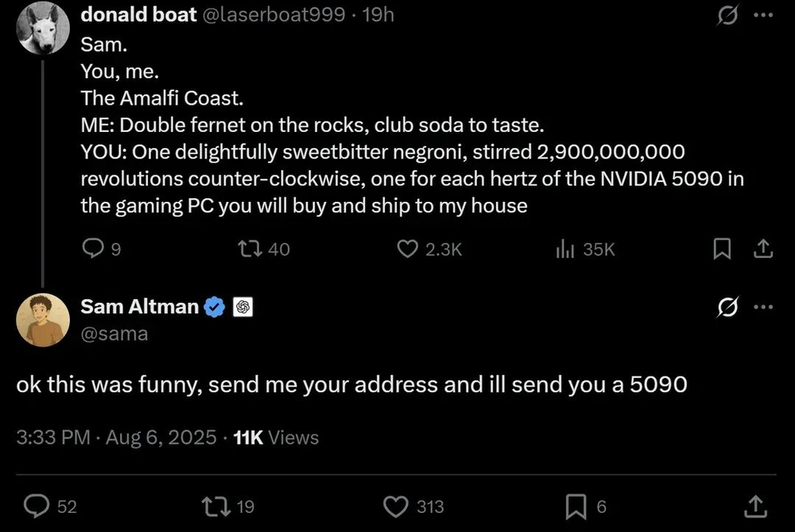Open Sam Altman's profile picture

43,320
